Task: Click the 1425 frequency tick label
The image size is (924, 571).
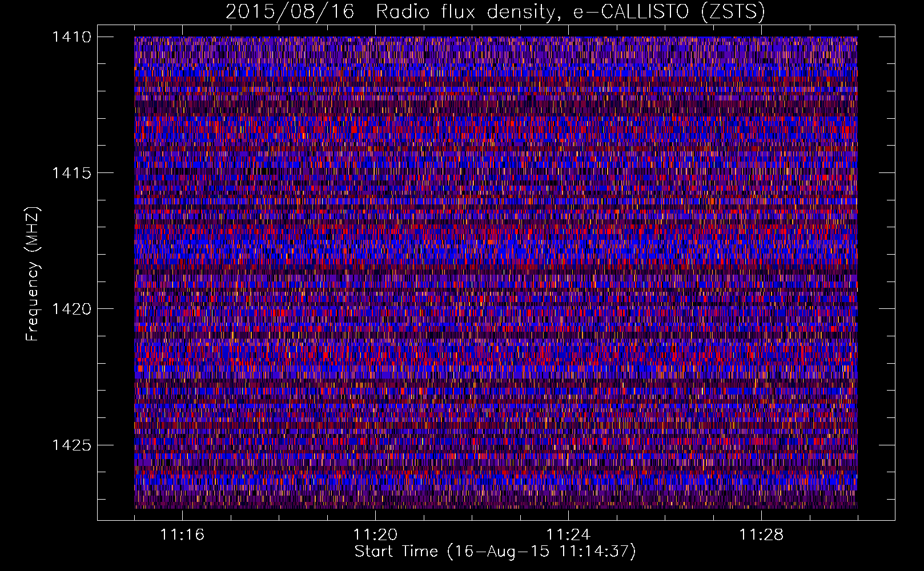Action: point(71,445)
